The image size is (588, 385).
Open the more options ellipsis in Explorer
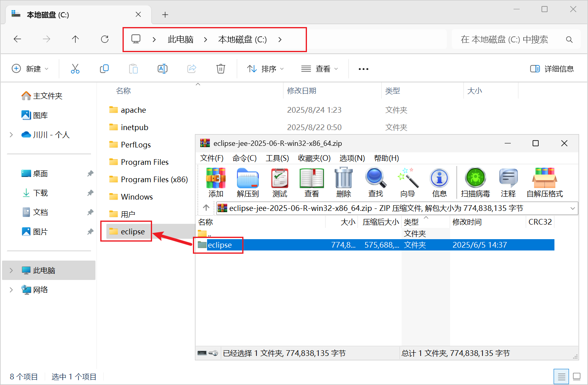pos(364,69)
